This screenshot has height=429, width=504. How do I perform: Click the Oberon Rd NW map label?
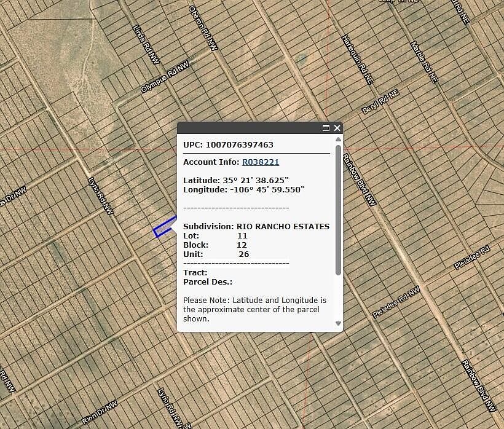coord(203,28)
